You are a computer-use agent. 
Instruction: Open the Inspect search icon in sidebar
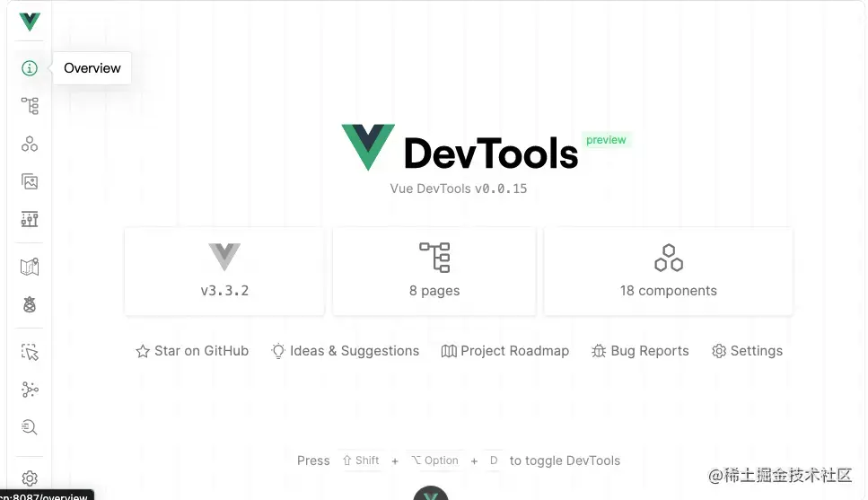click(30, 427)
